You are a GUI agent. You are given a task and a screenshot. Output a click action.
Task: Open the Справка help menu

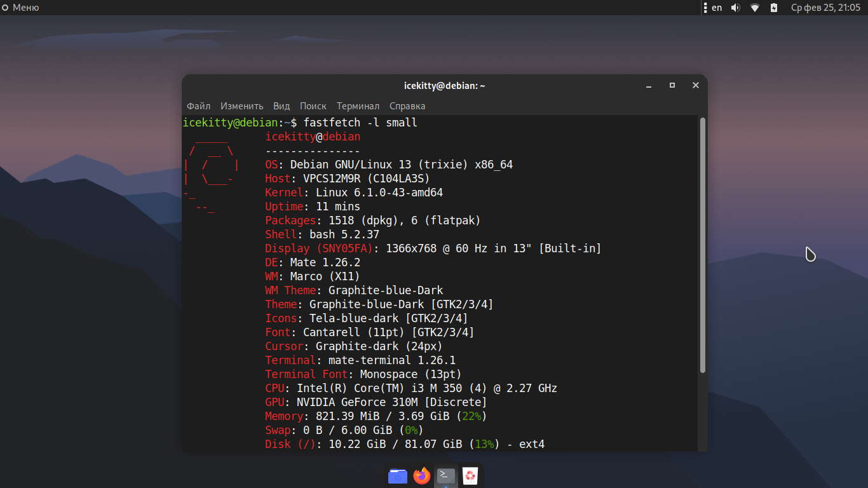pos(407,106)
